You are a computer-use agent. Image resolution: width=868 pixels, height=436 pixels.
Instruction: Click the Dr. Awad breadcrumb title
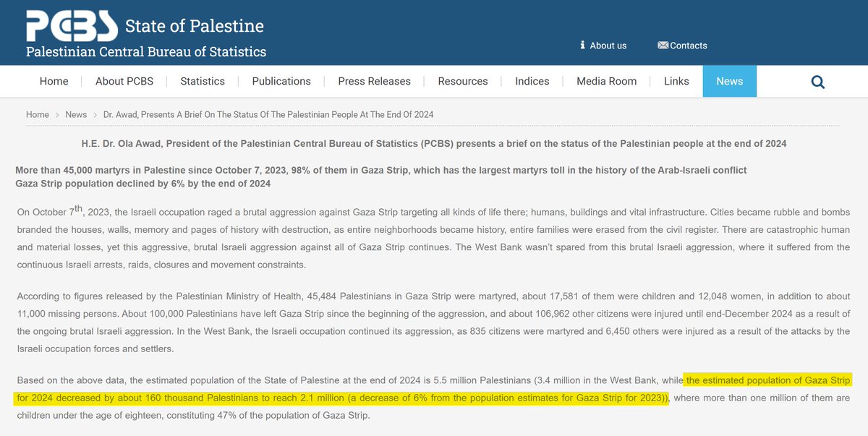pos(268,114)
